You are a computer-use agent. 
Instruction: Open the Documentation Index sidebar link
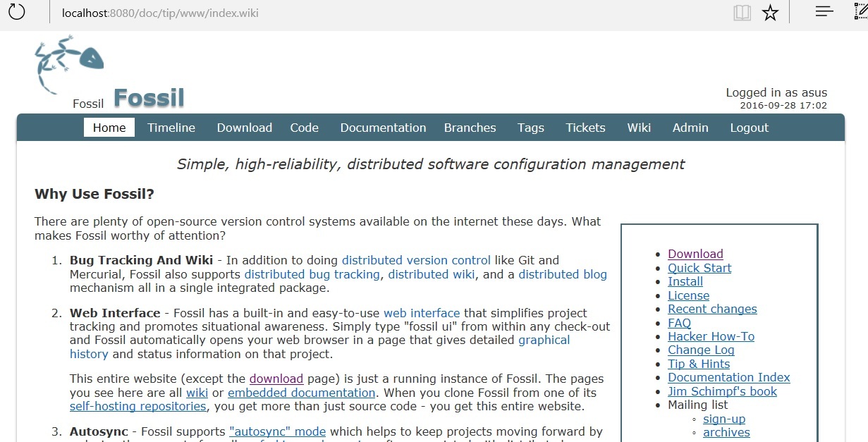730,377
